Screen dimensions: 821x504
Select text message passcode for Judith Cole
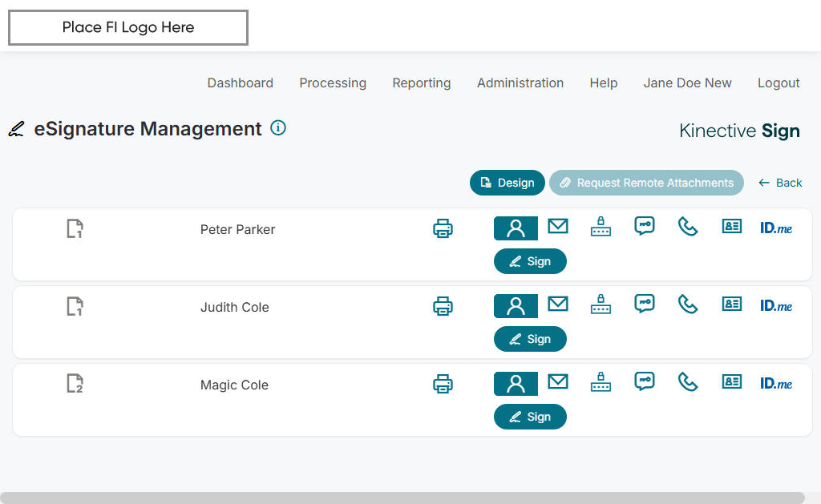645,304
